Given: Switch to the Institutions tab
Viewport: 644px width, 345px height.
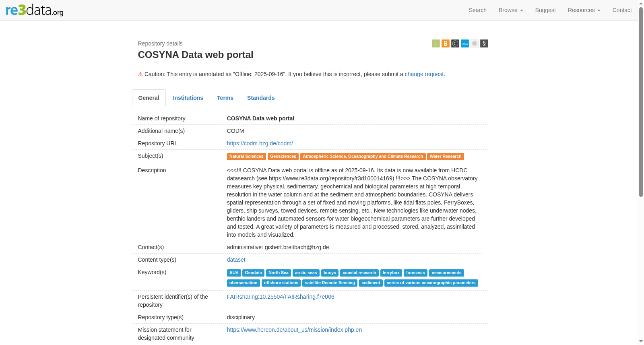Looking at the screenshot, I should click(188, 98).
